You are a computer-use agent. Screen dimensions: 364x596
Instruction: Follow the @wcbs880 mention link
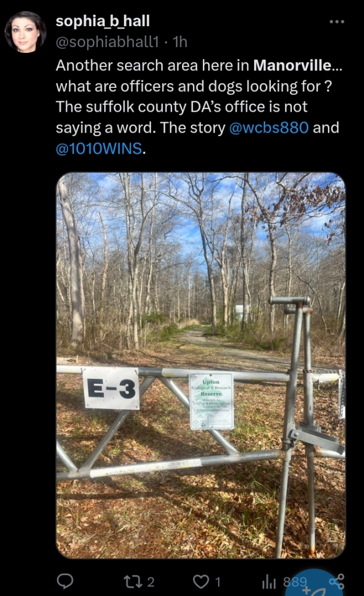tap(269, 127)
